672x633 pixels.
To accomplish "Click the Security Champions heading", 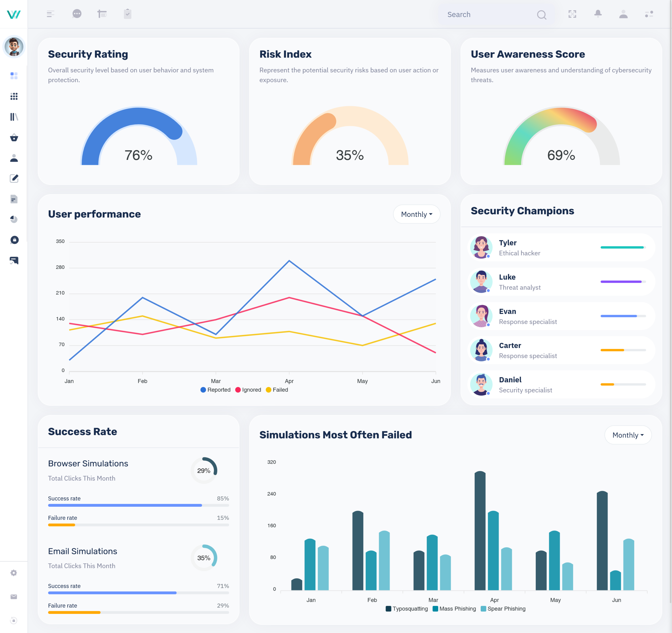I will (522, 211).
